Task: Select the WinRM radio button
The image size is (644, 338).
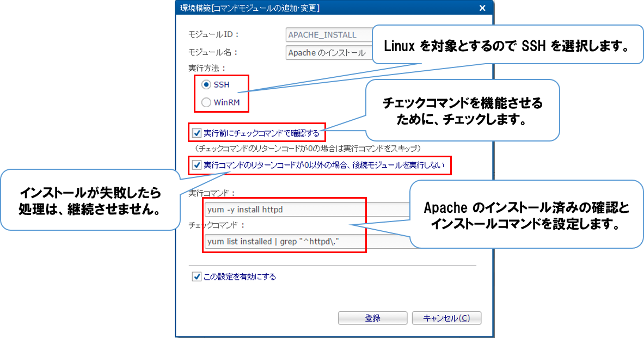Action: coord(206,102)
